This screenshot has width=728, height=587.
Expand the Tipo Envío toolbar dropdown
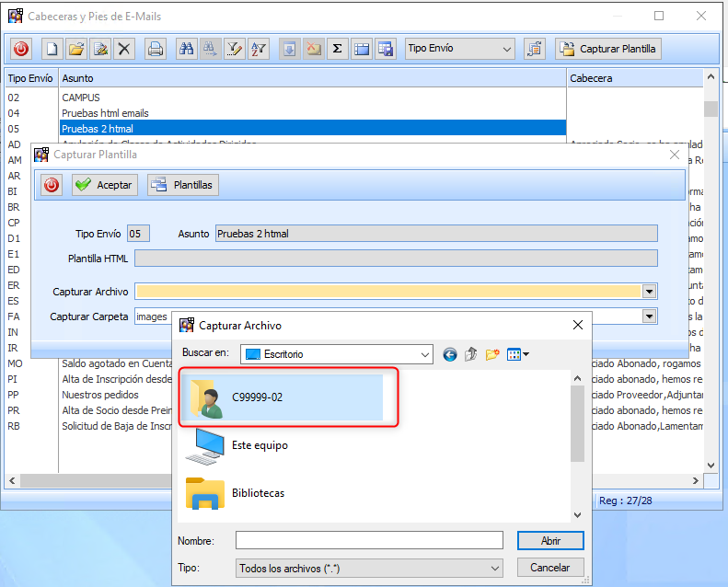[507, 49]
